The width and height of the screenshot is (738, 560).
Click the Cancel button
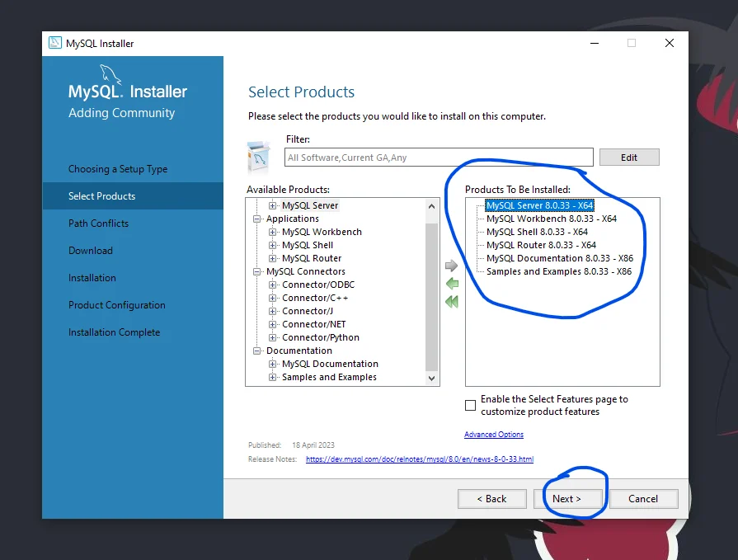[x=644, y=499]
